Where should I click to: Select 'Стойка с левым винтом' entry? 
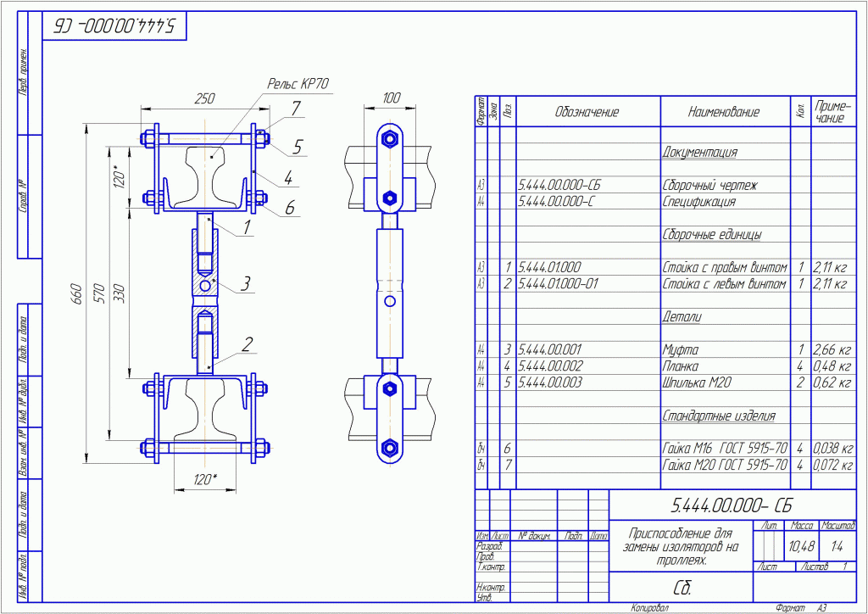[724, 285]
